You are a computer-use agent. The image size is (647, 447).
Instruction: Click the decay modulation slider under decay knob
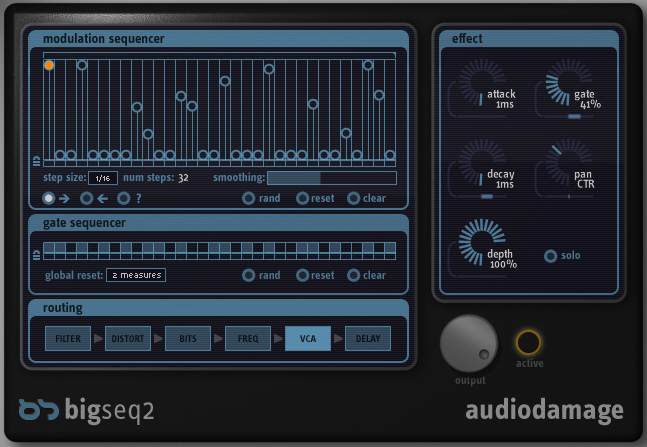[x=481, y=197]
